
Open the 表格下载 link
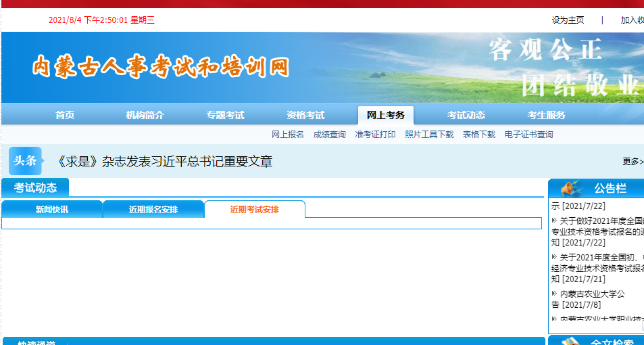pos(479,135)
